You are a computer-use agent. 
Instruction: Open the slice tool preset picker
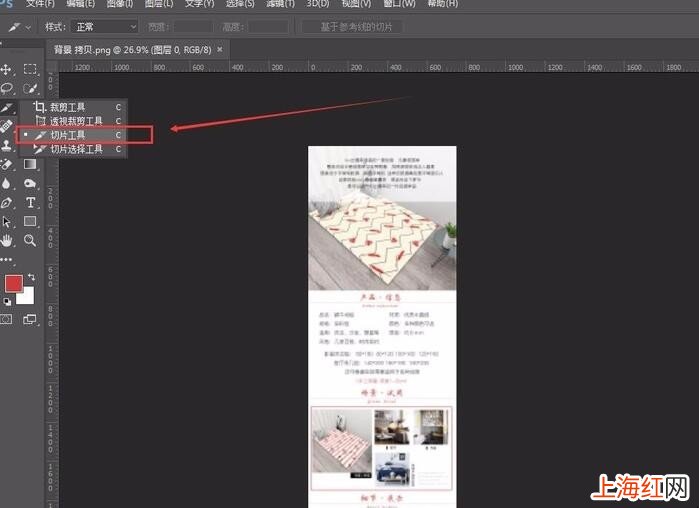click(20, 27)
